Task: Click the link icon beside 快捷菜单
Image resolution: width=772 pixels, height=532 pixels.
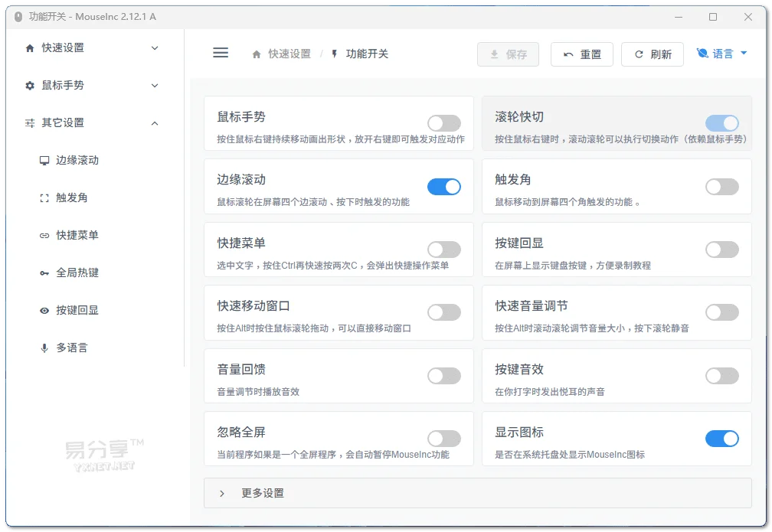Action: pyautogui.click(x=44, y=236)
